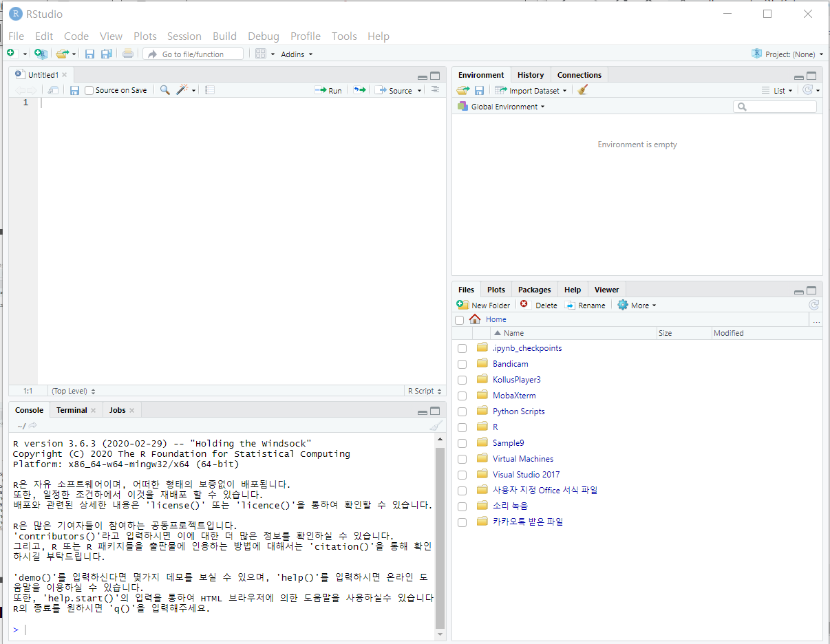Click the Rename button
830x644 pixels.
pyautogui.click(x=585, y=305)
